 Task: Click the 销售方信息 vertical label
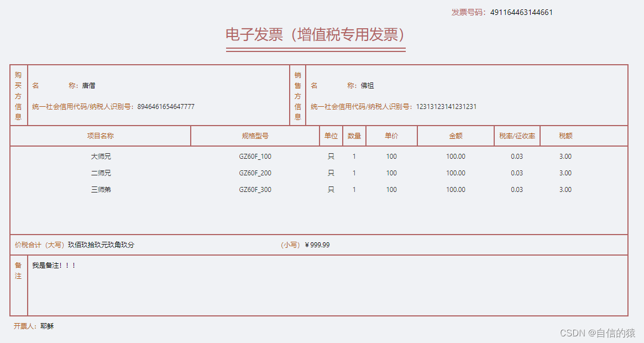click(298, 95)
